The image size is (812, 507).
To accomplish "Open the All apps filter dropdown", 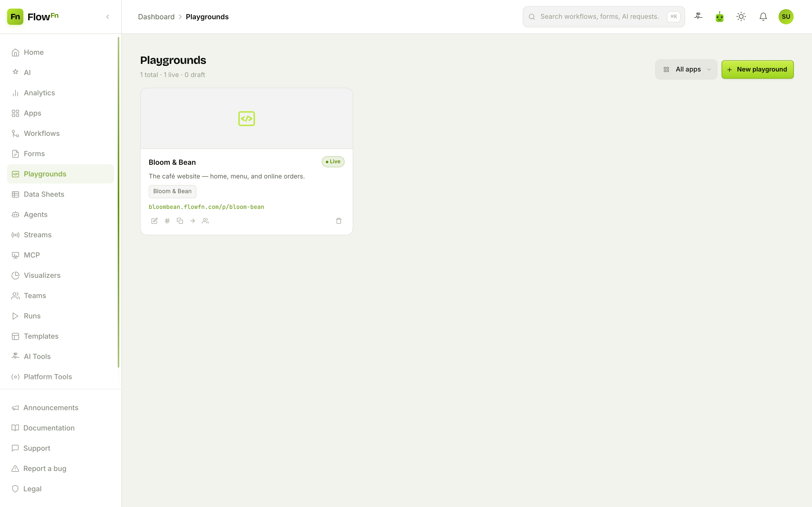I will click(x=686, y=69).
